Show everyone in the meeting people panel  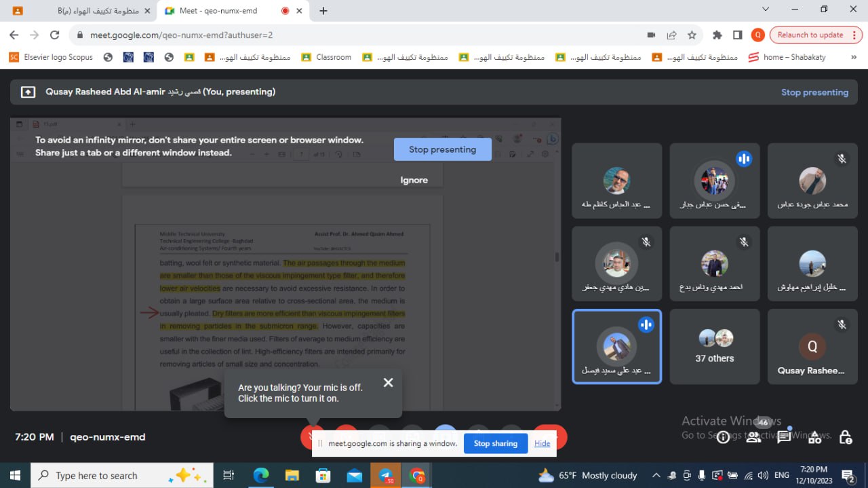[x=753, y=437]
